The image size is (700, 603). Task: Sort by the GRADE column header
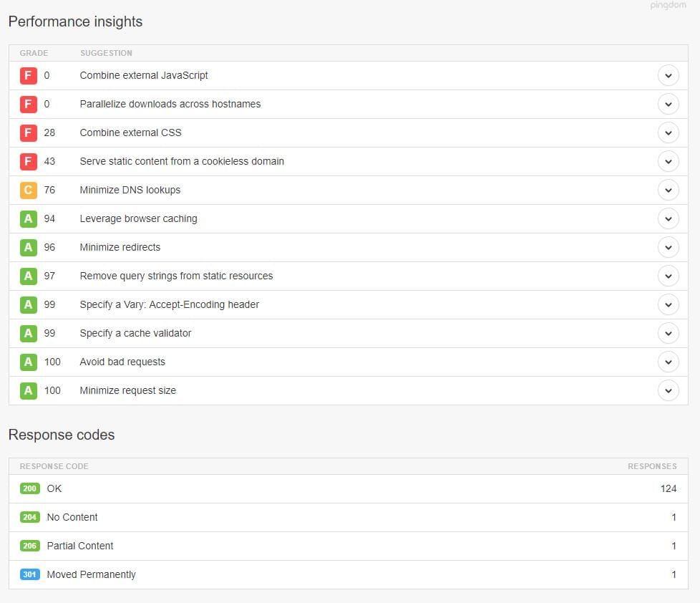click(34, 53)
